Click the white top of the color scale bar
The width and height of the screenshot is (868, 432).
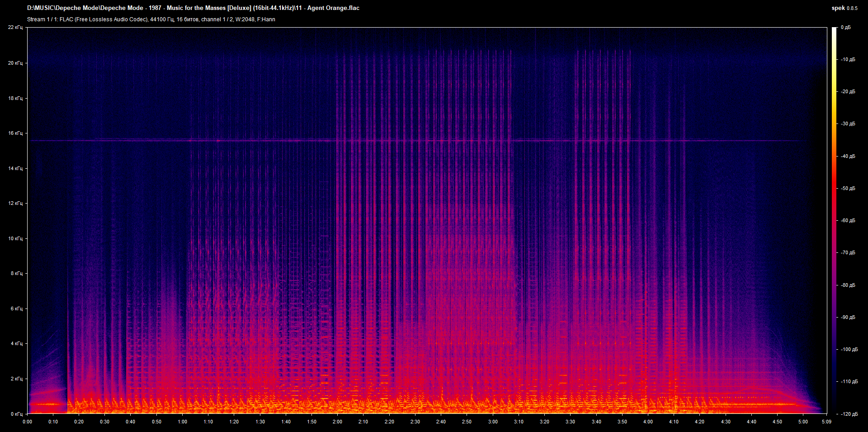[x=834, y=30]
